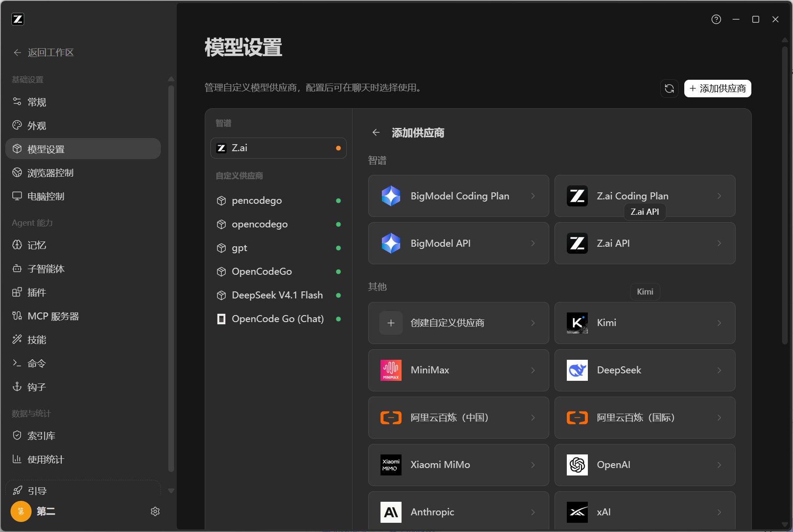Click the cube icon beside pencodego
This screenshot has height=532, width=793.
(221, 201)
